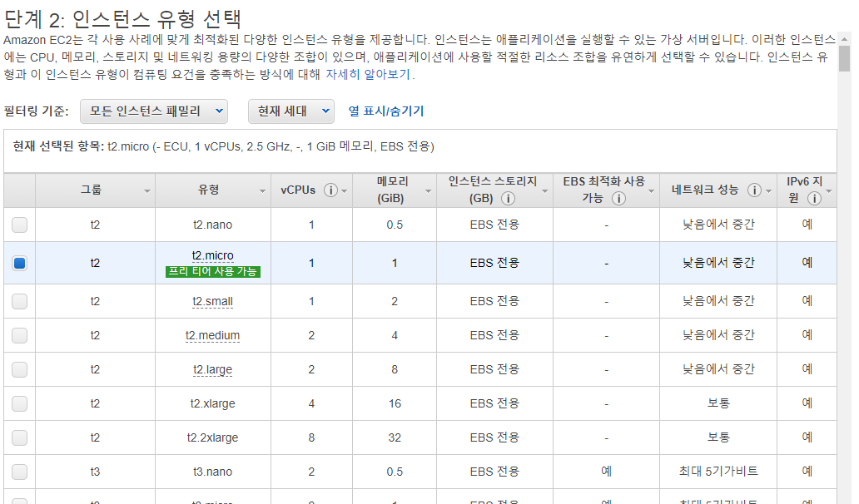
Task: Click the t3 group cell
Action: click(x=96, y=472)
